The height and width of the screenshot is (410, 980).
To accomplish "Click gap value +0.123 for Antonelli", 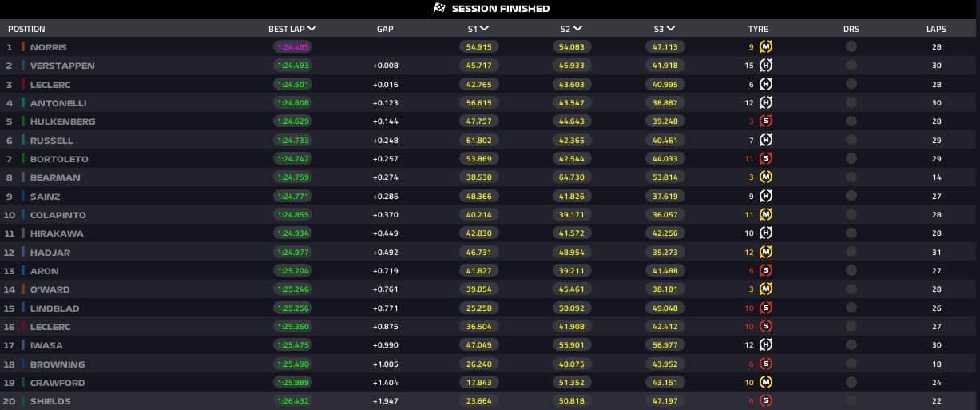I will tap(385, 103).
